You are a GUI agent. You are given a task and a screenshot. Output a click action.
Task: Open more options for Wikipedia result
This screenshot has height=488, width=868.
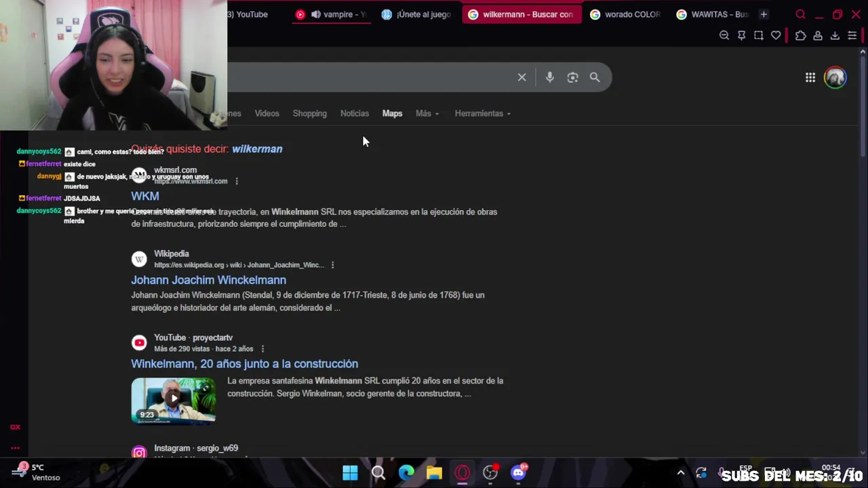point(332,265)
